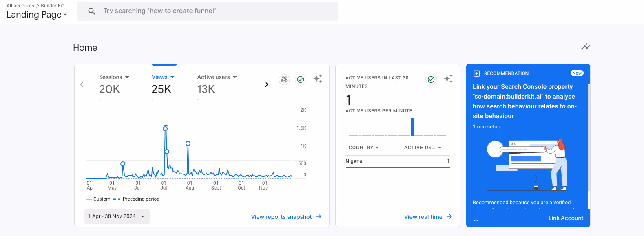Click the recommendation illustration image
This screenshot has width=644, height=236.
point(527,165)
